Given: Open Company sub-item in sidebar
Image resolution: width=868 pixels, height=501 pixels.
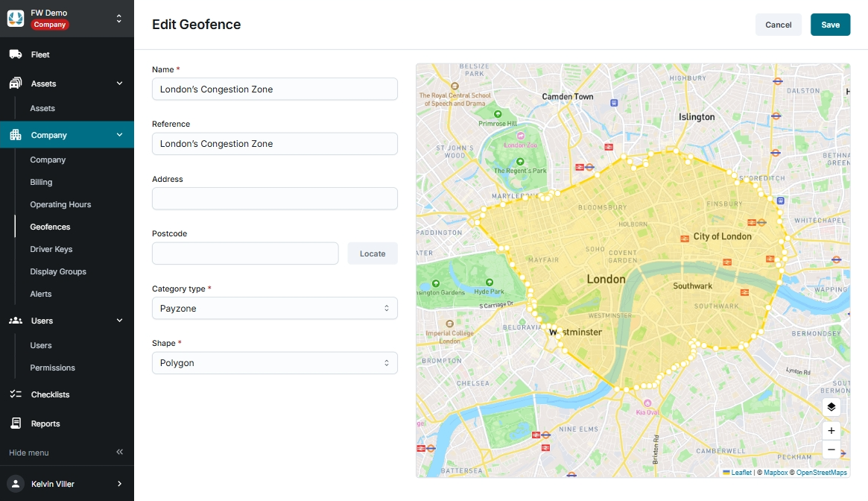Looking at the screenshot, I should pyautogui.click(x=48, y=160).
